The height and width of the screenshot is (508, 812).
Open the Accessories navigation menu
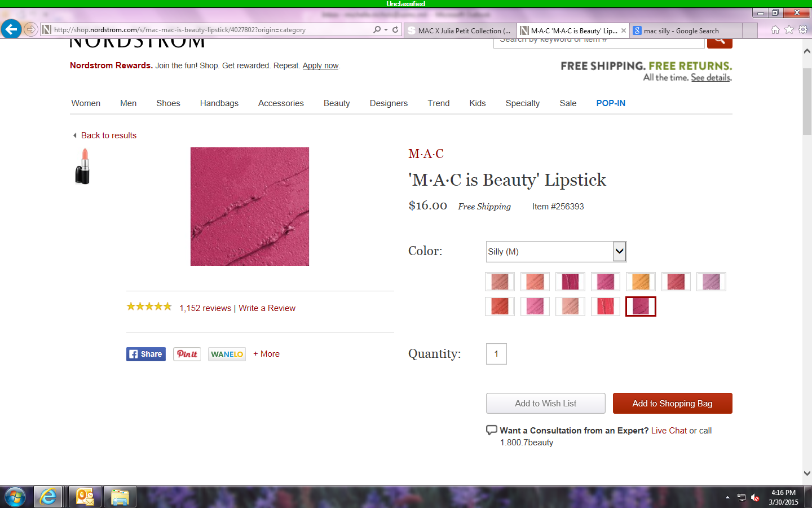[x=281, y=103]
